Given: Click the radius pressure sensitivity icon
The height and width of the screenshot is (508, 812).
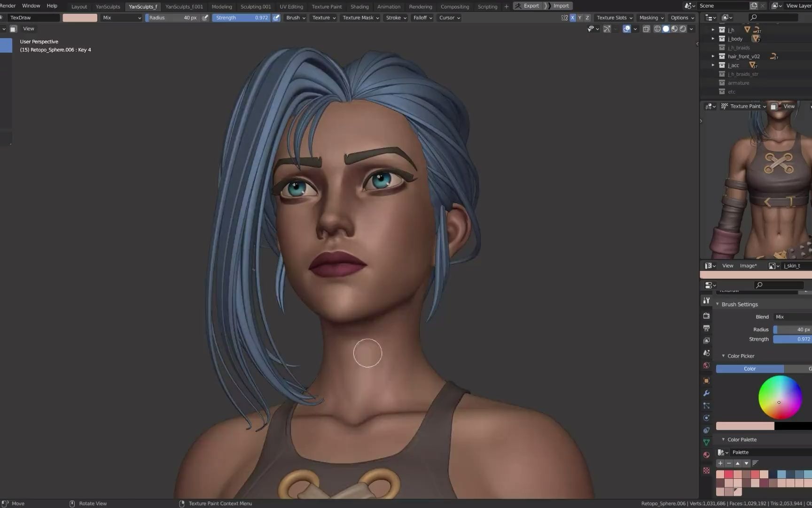Looking at the screenshot, I should pos(205,18).
